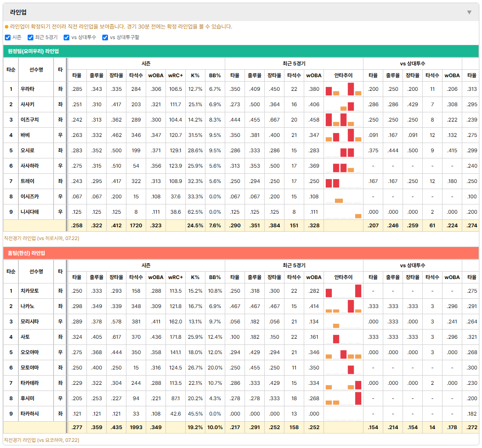Collapse the 라인업 panel arrow
482x448 pixels.
click(x=469, y=12)
